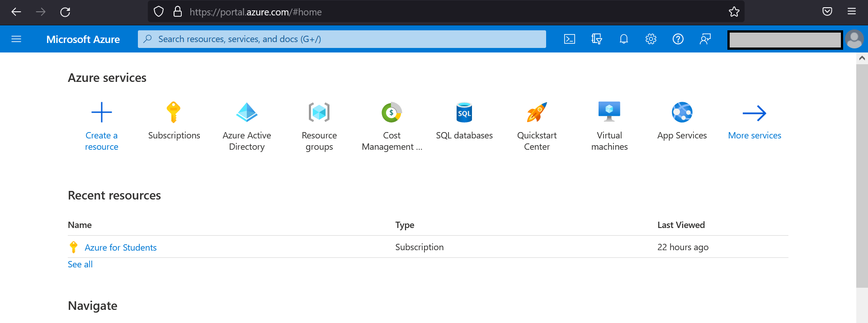Open portal settings gear icon

click(x=651, y=39)
